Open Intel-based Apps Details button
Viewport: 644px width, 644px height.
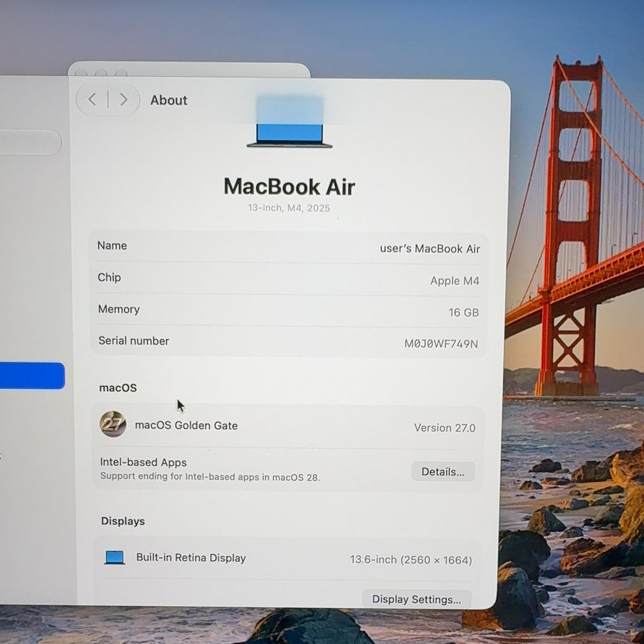443,472
